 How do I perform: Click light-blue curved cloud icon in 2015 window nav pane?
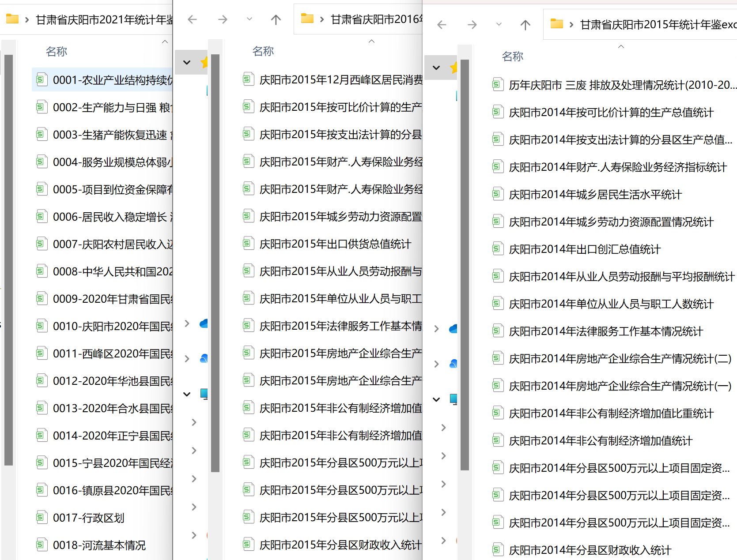453,364
